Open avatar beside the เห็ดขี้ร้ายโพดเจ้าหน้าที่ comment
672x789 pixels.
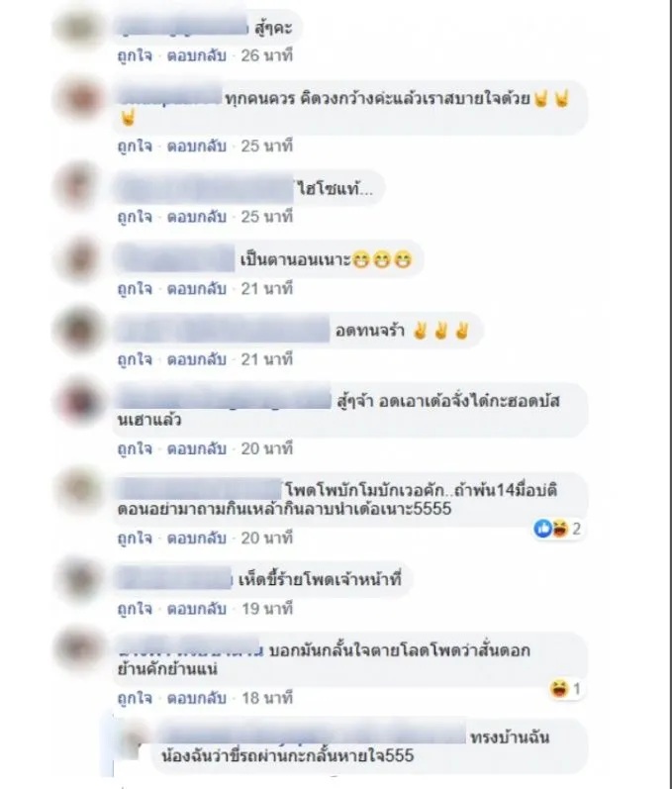pos(78,579)
